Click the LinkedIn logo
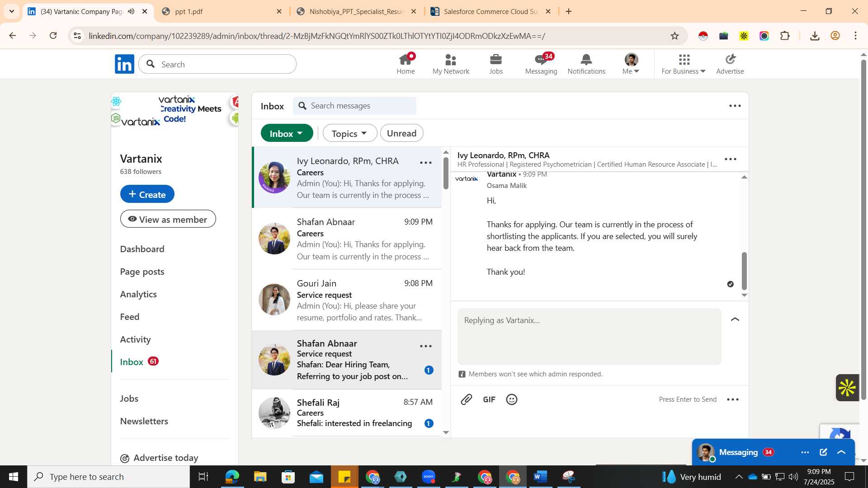This screenshot has height=488, width=868. [124, 64]
